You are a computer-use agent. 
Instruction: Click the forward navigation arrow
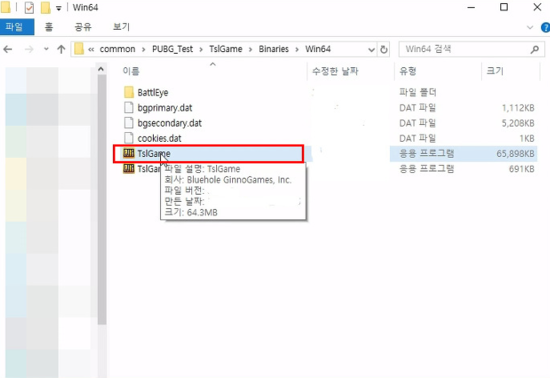[x=29, y=49]
